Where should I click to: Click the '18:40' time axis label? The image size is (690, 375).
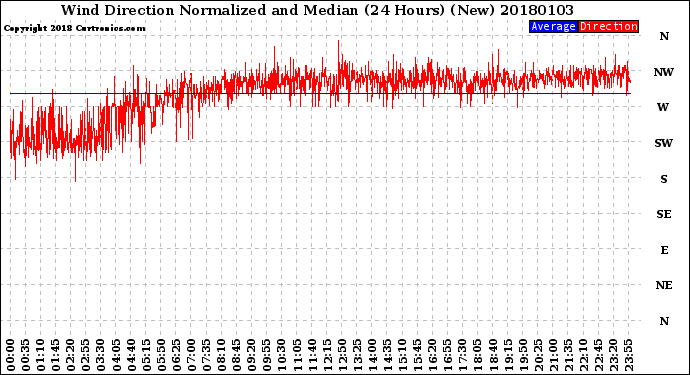(x=492, y=355)
